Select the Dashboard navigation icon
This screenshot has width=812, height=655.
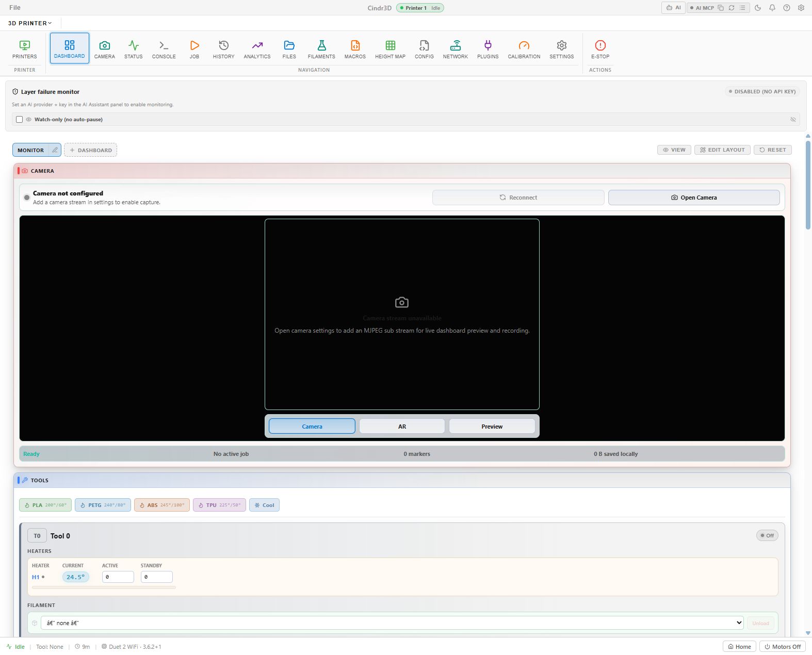tap(70, 48)
